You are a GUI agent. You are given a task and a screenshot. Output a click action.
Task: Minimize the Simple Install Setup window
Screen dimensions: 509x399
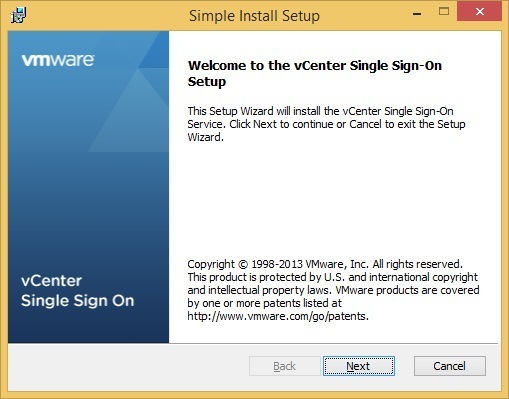(417, 14)
